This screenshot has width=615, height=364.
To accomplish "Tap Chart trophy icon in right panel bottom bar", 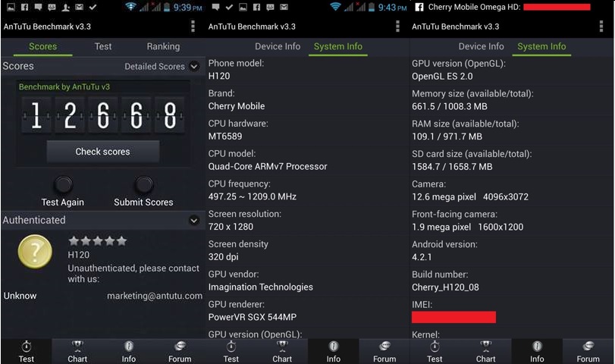I will tap(486, 347).
